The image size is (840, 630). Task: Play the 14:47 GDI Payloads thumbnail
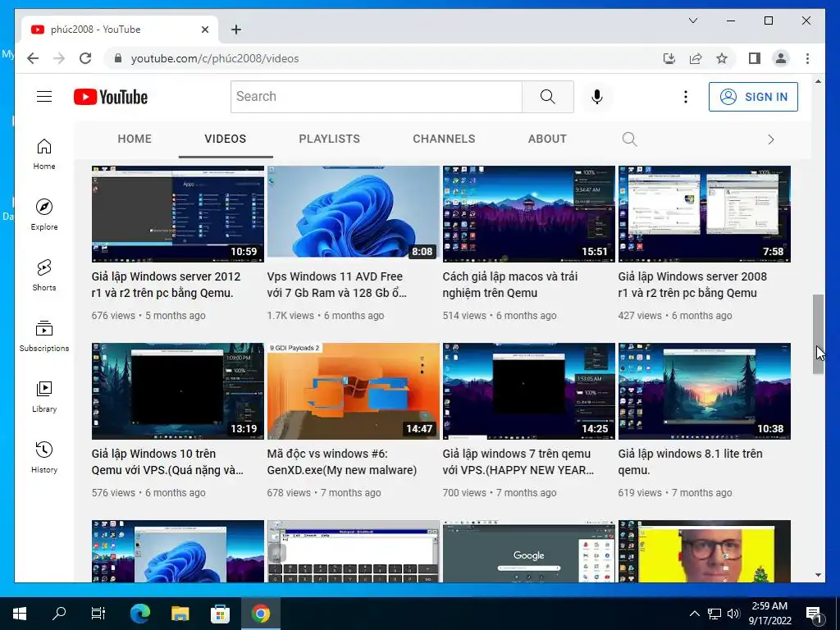click(353, 391)
